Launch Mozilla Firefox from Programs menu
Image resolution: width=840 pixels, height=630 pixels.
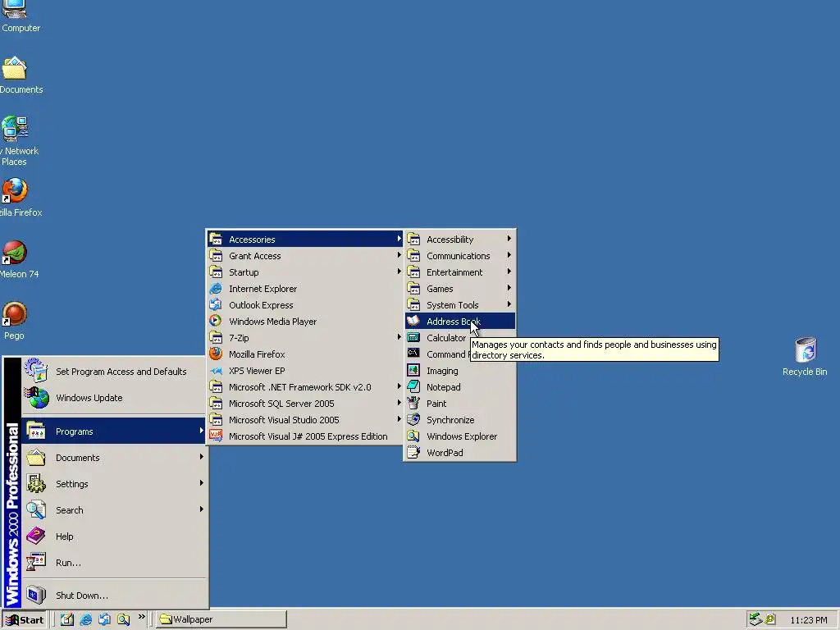pyautogui.click(x=305, y=354)
